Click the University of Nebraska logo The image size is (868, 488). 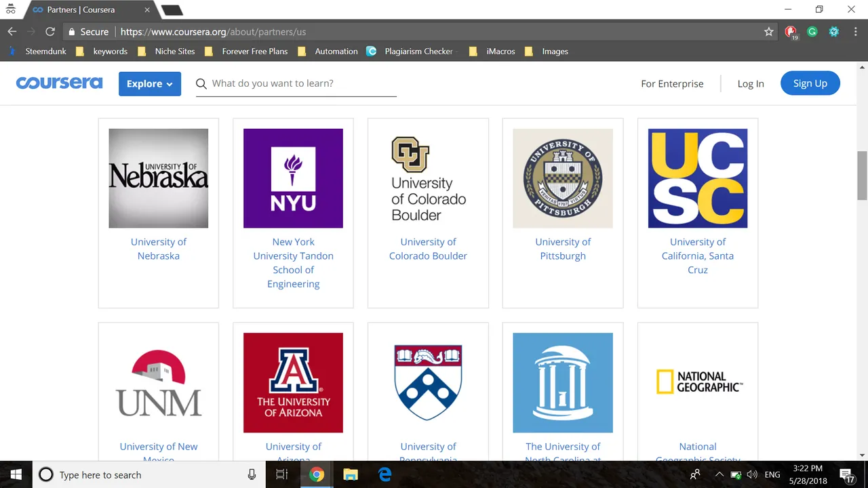point(159,178)
